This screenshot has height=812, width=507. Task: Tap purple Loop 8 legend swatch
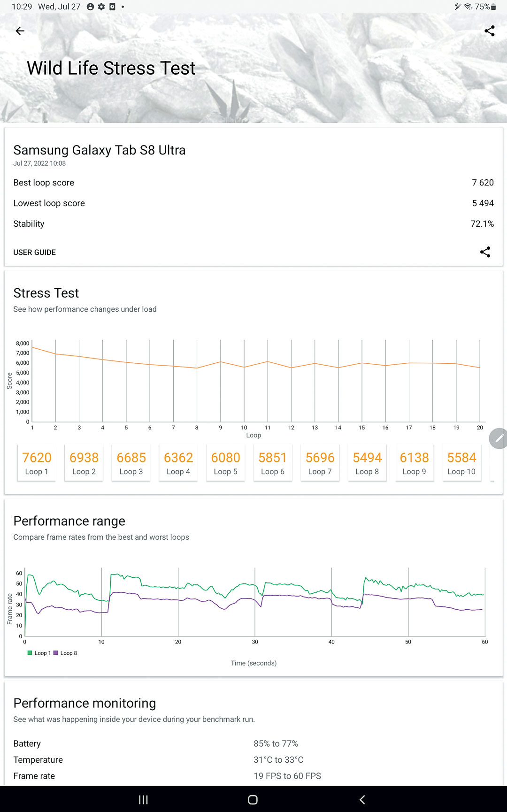[56, 653]
